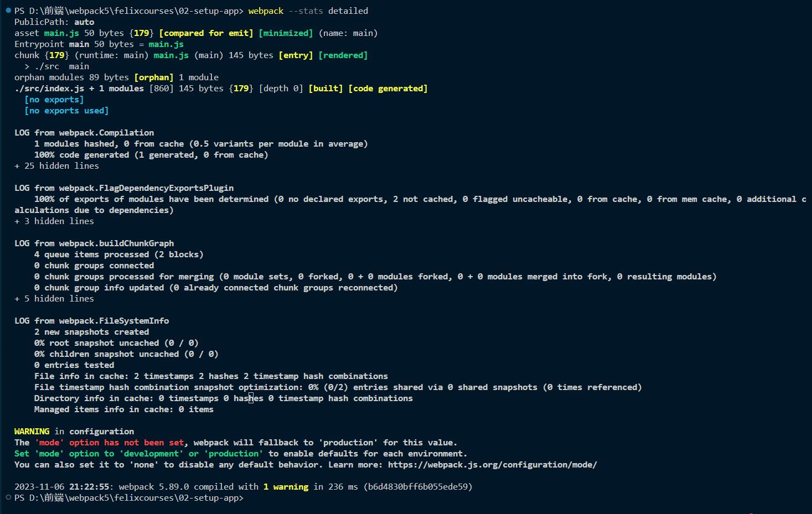Click 'PublicPath: auto' line
Screen dimensions: 812x514
coord(54,22)
